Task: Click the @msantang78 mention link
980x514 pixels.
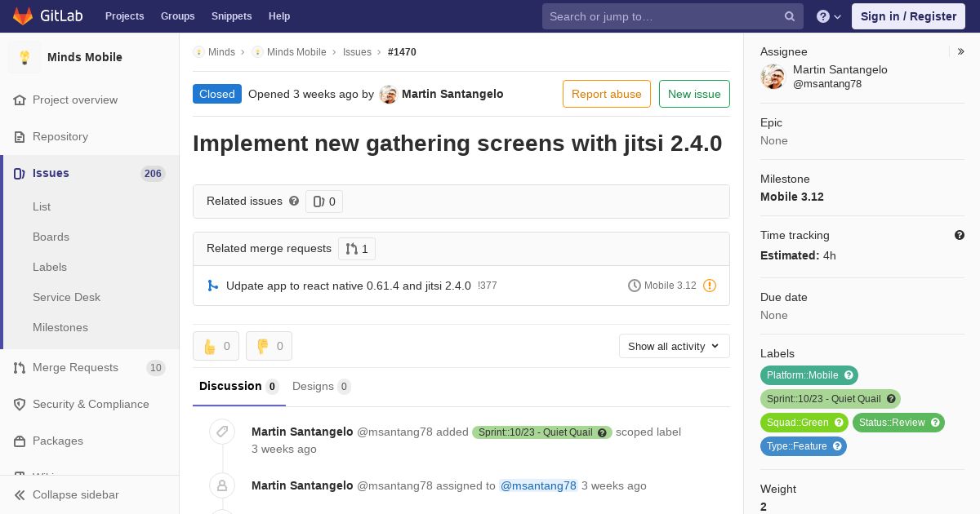Action: [x=538, y=485]
